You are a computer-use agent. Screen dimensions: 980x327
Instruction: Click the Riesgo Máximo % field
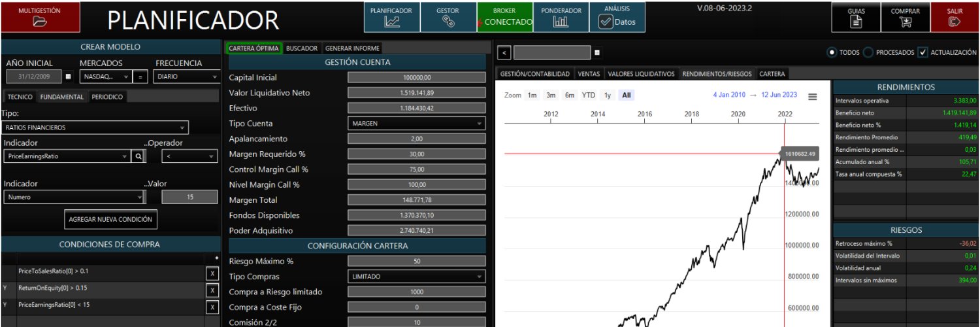point(417,262)
